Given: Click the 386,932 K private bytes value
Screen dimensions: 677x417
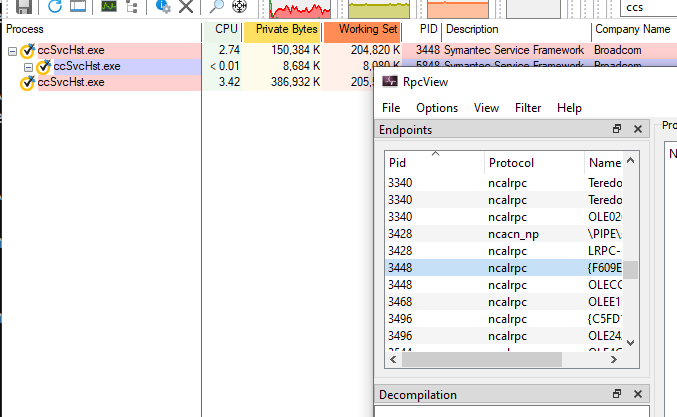Looking at the screenshot, I should click(x=296, y=82).
